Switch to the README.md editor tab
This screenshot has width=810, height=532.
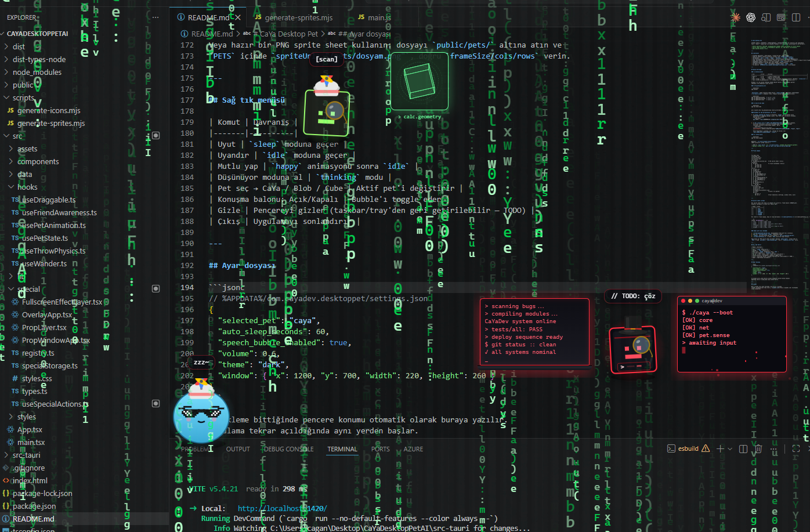coord(208,17)
